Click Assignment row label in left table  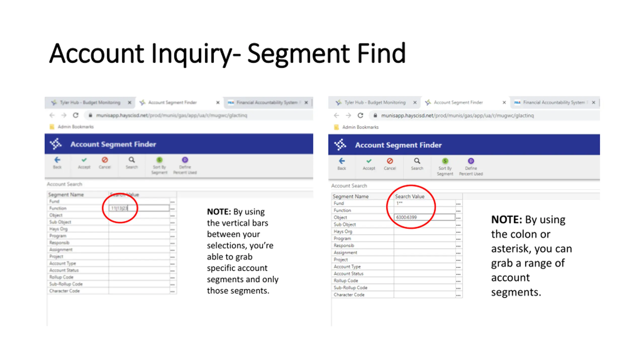coord(61,250)
